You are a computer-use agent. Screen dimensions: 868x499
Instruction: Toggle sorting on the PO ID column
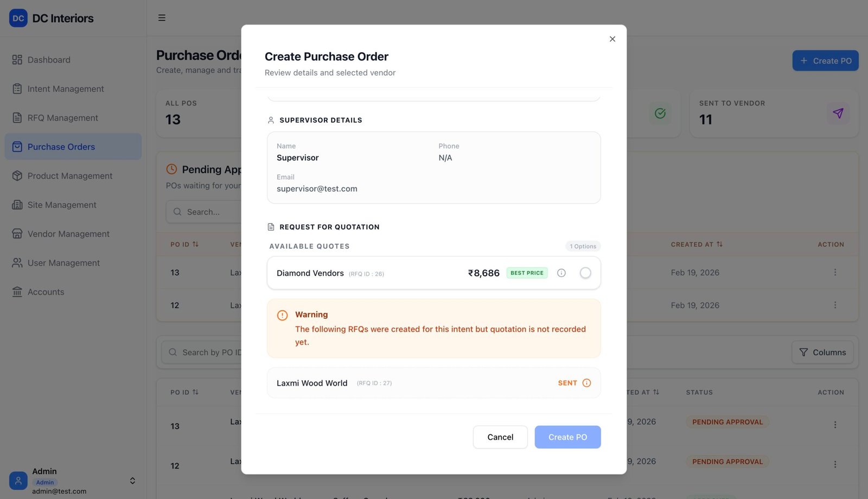coord(184,244)
